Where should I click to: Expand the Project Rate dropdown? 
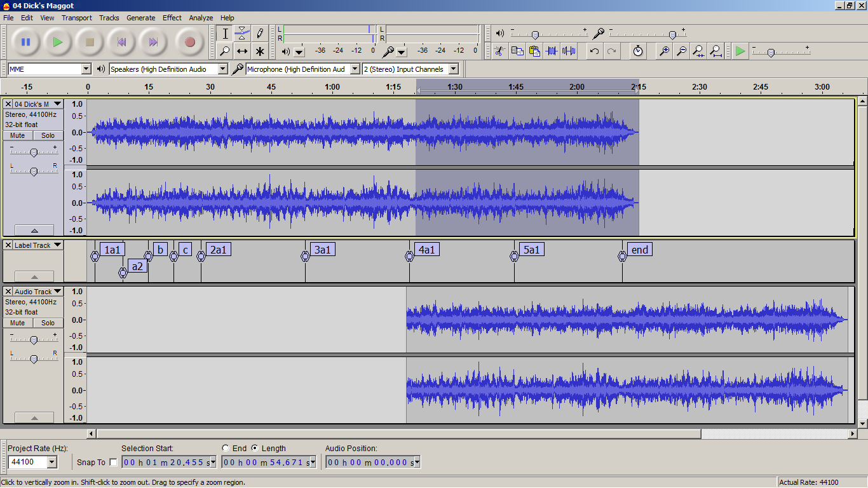click(51, 462)
